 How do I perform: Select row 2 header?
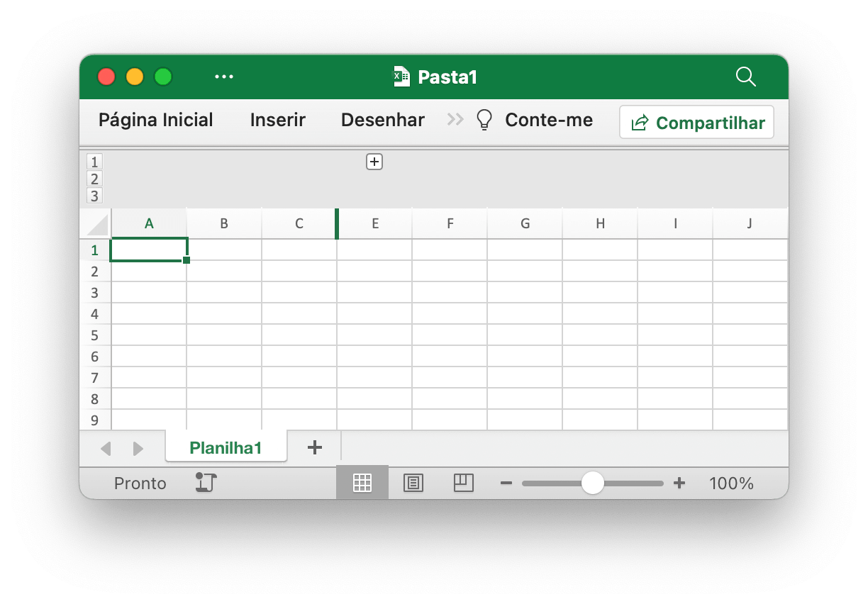coord(95,272)
